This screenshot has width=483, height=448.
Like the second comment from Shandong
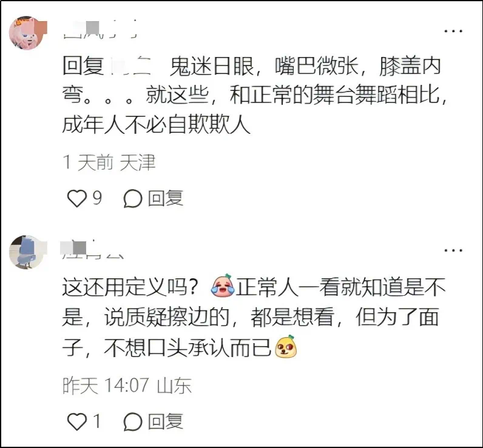[x=76, y=421]
